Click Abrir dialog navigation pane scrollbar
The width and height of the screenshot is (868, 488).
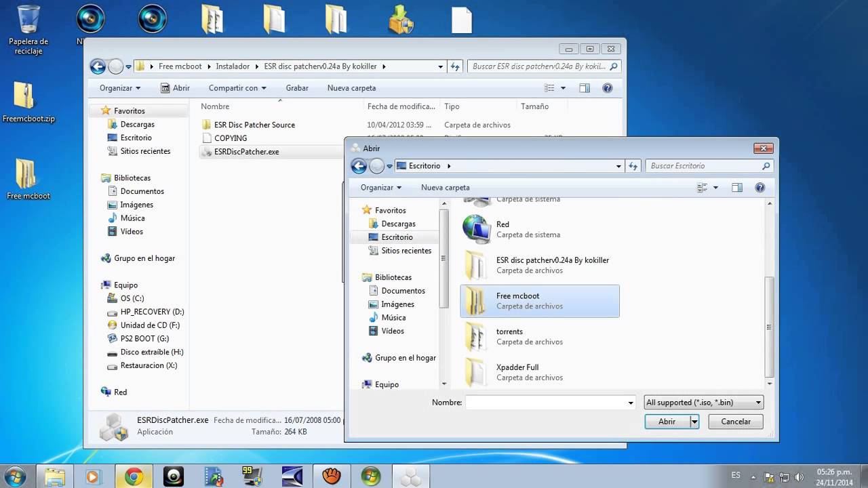coord(443,258)
